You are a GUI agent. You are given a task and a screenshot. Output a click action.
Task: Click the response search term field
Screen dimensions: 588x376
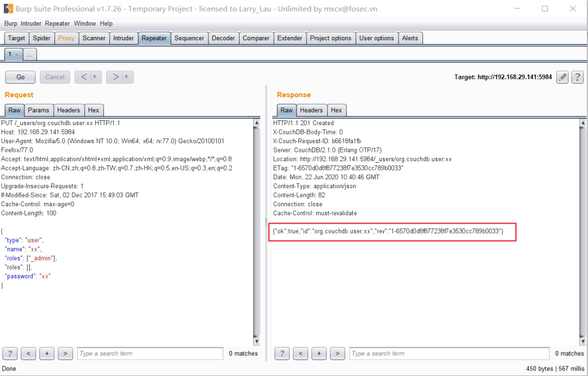449,354
